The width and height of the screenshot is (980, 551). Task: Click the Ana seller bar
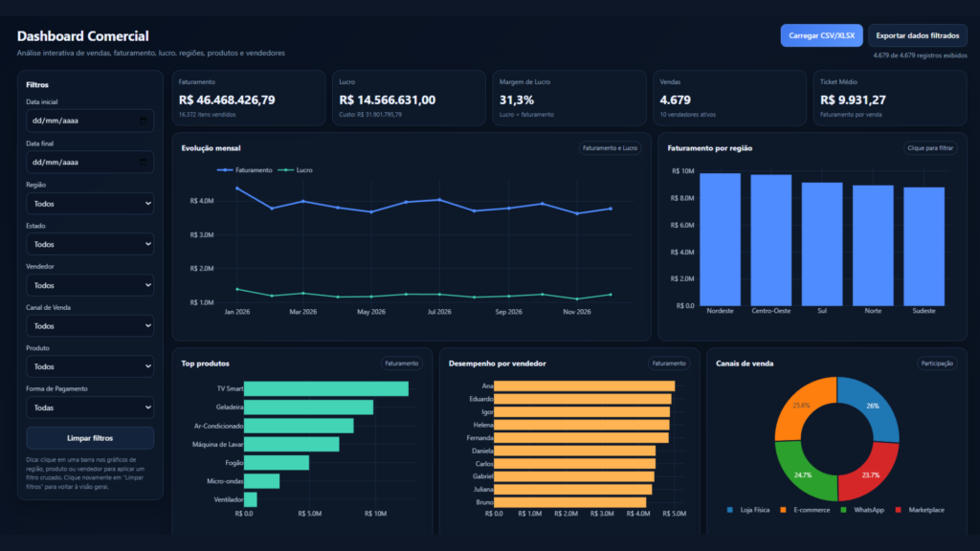tap(585, 386)
